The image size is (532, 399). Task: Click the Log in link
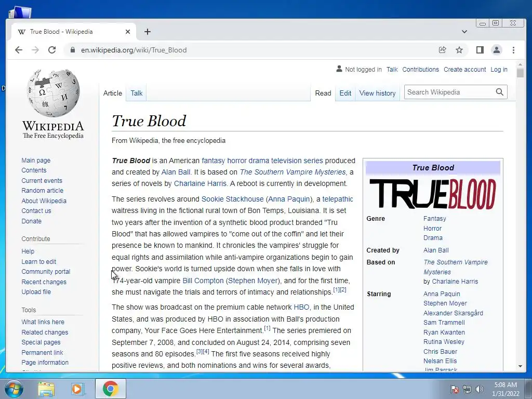[x=499, y=69]
